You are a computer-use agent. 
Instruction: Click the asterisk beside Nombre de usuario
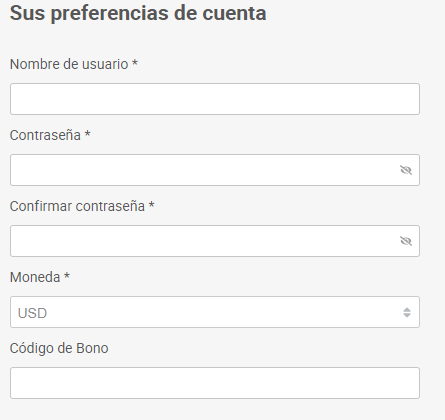(135, 63)
